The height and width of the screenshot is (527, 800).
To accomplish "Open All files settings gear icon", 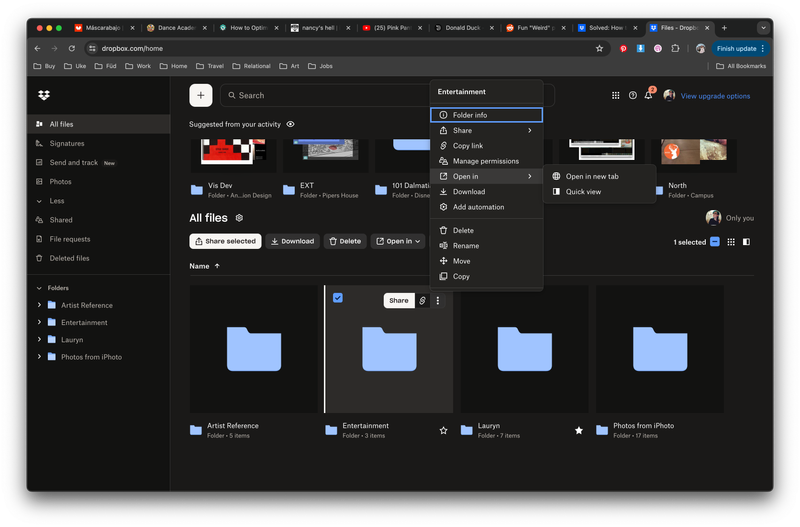I will [239, 218].
